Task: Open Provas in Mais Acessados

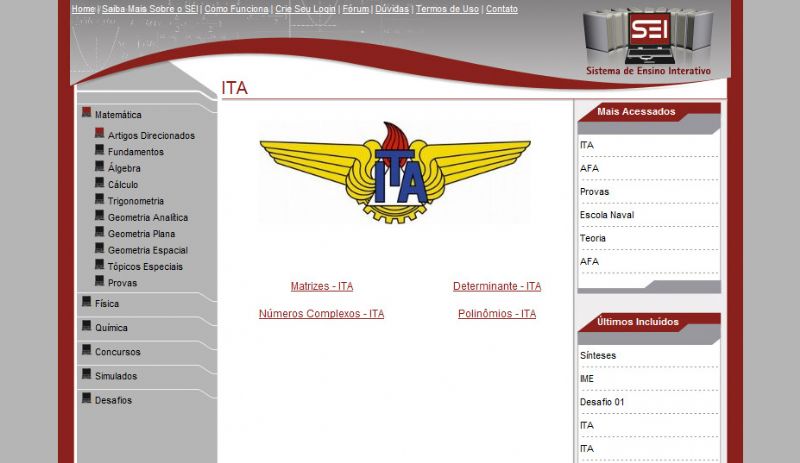Action: (594, 192)
